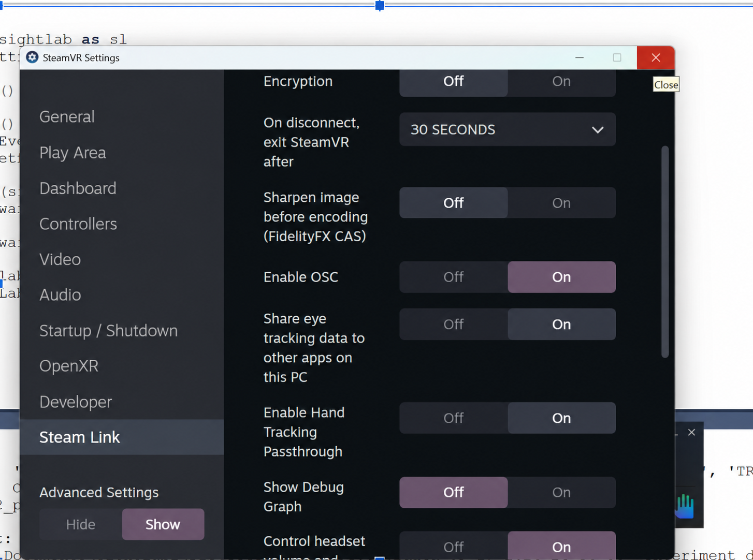
Task: Show Advanced Settings
Action: click(163, 524)
